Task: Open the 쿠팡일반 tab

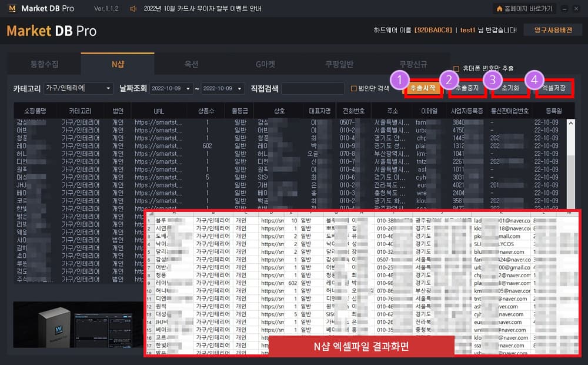Action: 339,64
